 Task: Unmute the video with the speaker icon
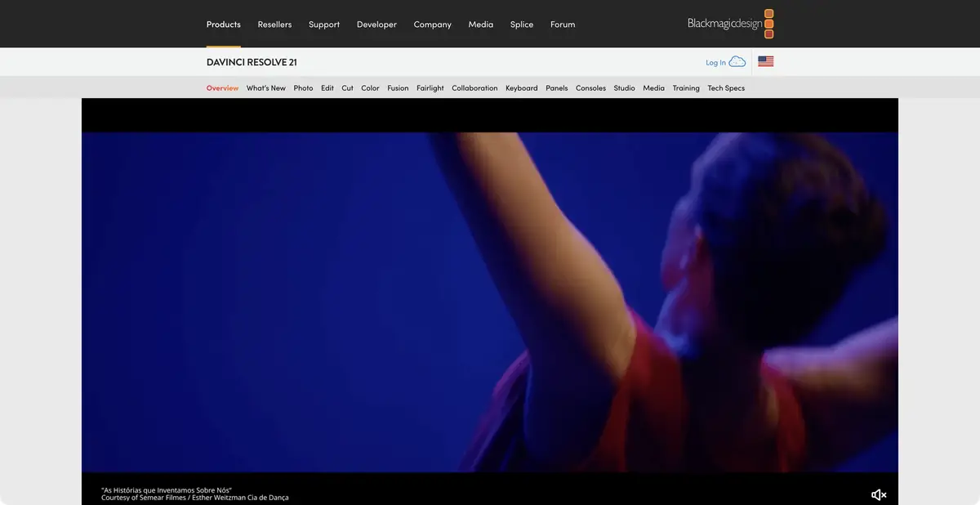[879, 494]
